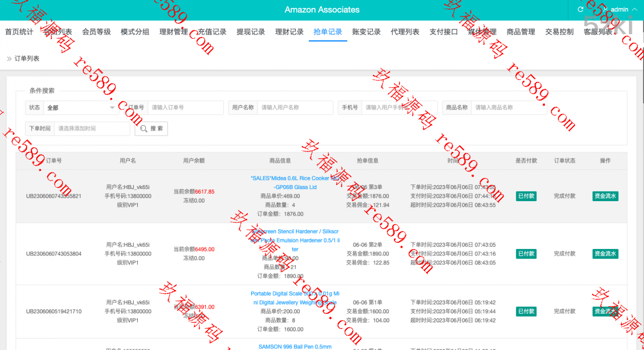Click the refresh icon in the top bar
644x350 pixels.
(x=580, y=10)
